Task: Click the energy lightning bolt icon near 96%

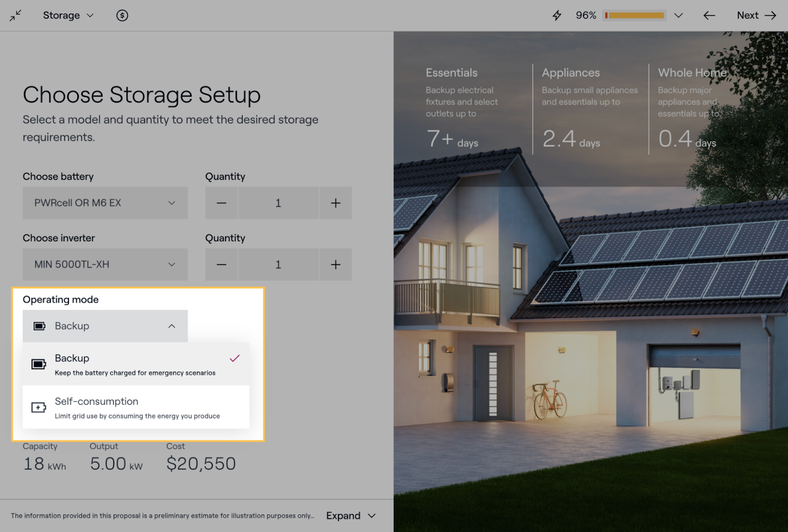Action: 557,15
